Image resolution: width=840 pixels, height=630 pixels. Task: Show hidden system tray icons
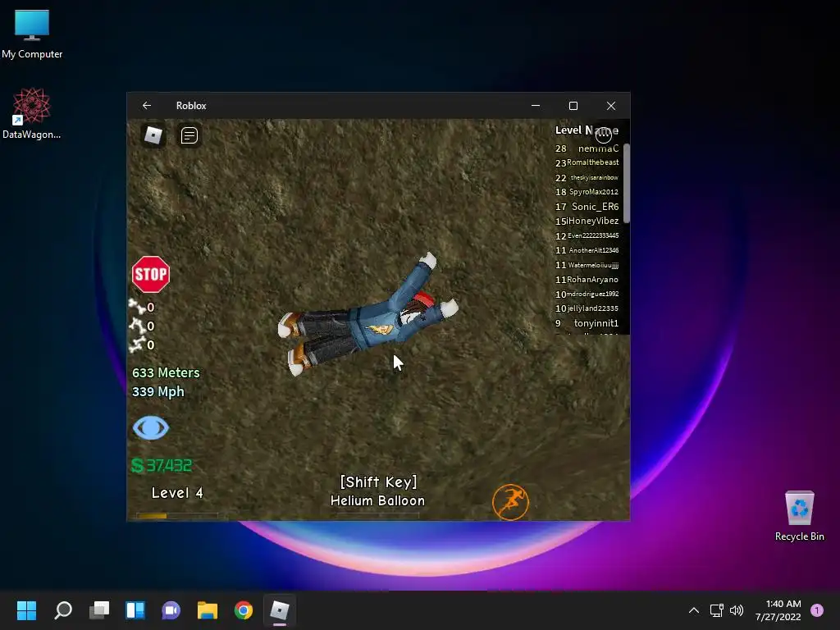[x=694, y=610]
